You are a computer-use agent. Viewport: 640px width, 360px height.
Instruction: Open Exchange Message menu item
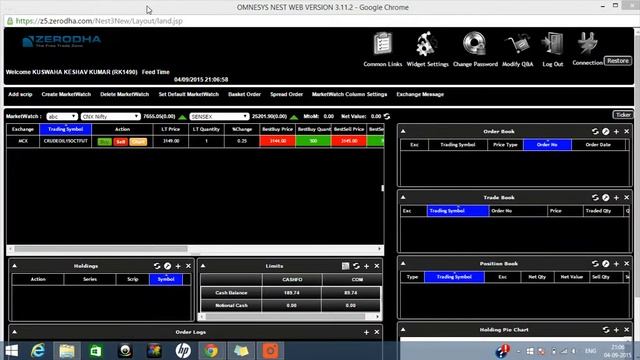coord(420,94)
